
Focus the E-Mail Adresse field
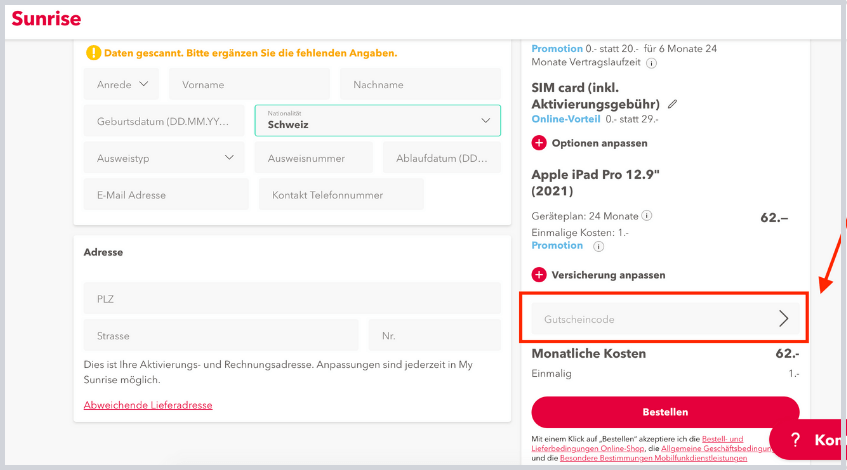coord(166,194)
